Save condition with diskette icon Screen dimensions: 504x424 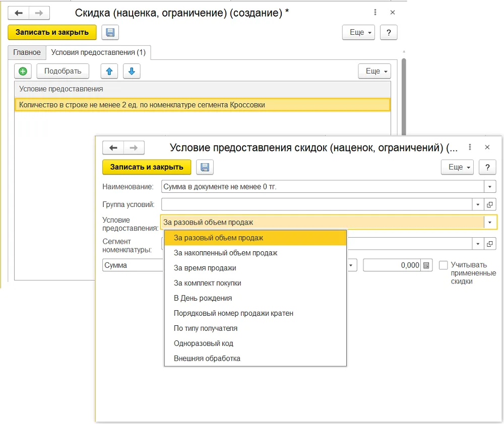205,167
